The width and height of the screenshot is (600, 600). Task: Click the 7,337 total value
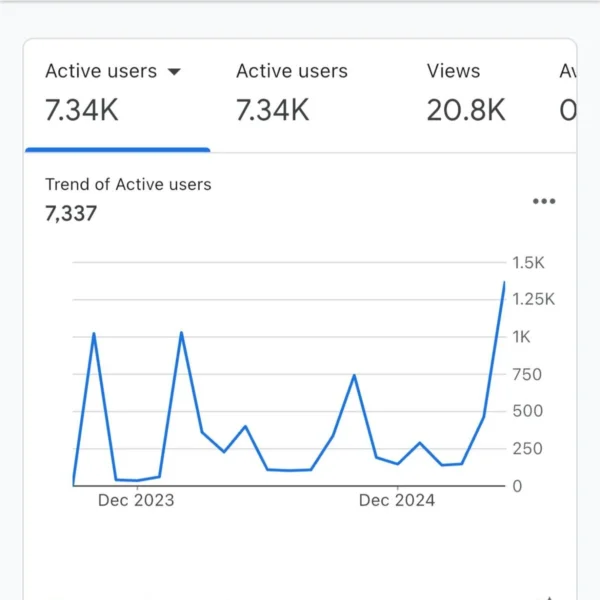pyautogui.click(x=71, y=213)
